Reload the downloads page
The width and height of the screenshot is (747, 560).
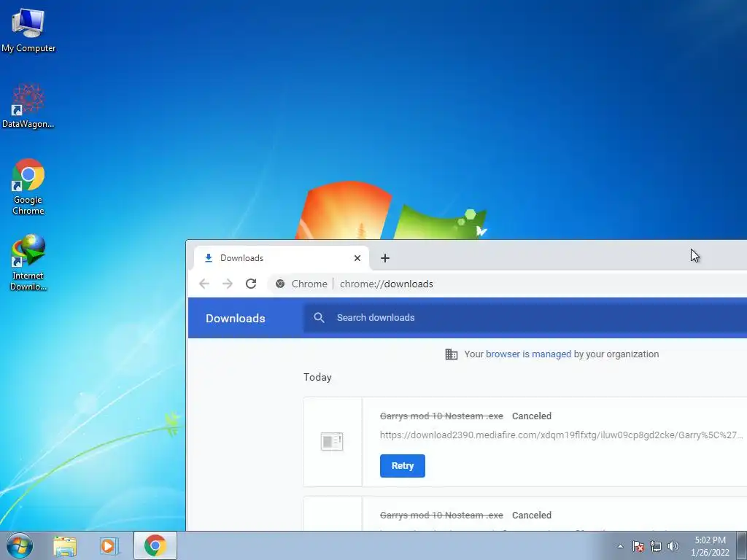(x=251, y=284)
